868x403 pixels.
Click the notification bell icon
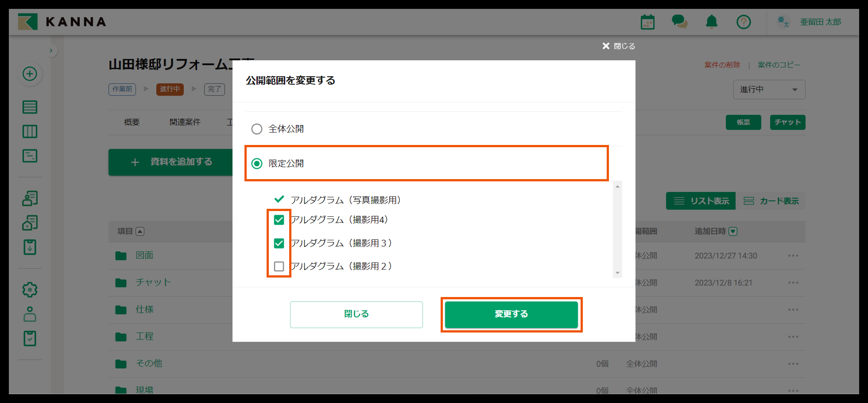click(x=711, y=22)
